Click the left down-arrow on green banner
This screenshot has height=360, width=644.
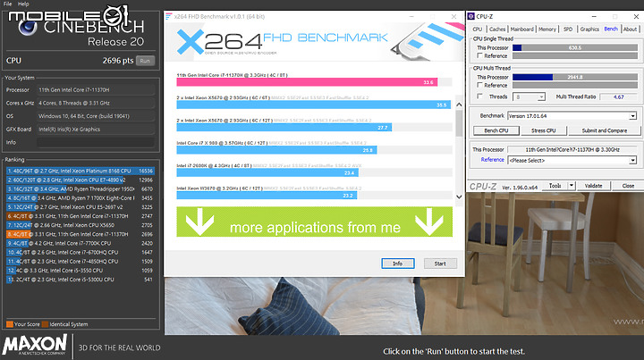pyautogui.click(x=199, y=222)
